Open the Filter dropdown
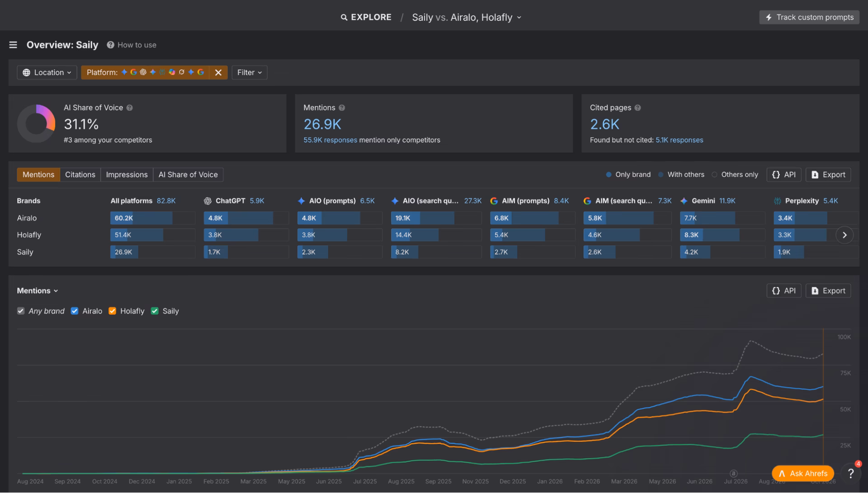The image size is (868, 493). point(250,72)
